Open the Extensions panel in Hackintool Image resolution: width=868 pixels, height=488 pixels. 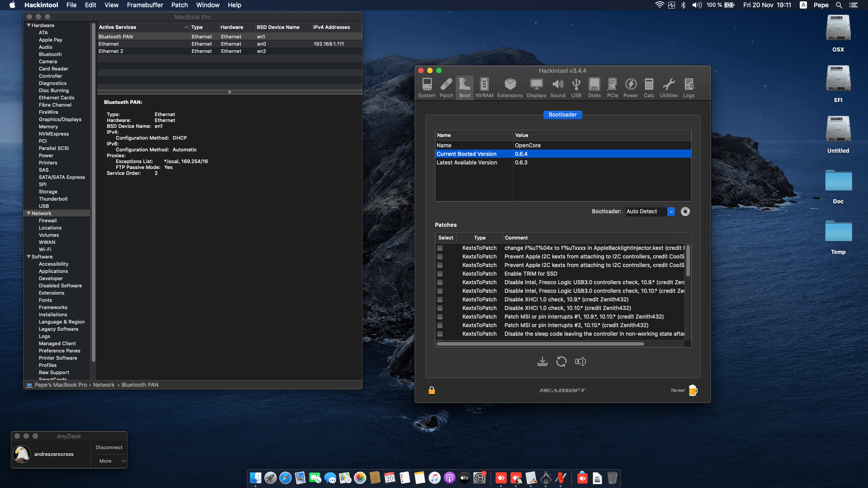coord(509,87)
